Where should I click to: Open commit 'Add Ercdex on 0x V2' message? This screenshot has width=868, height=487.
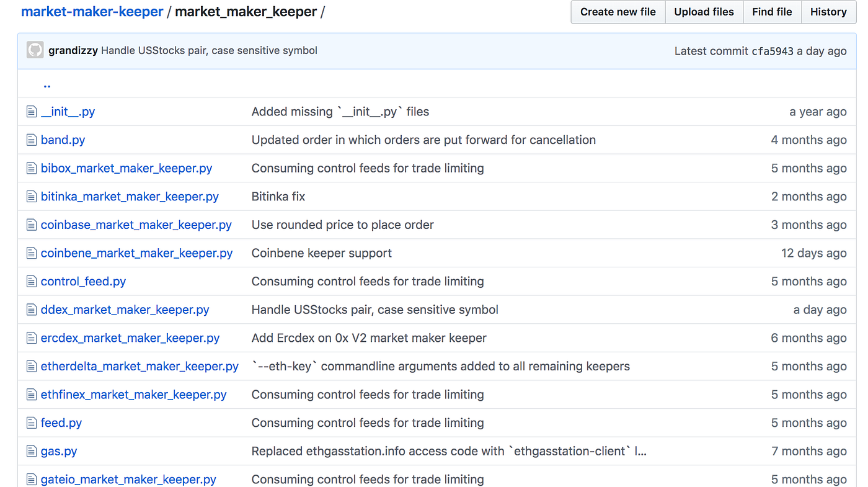point(369,338)
